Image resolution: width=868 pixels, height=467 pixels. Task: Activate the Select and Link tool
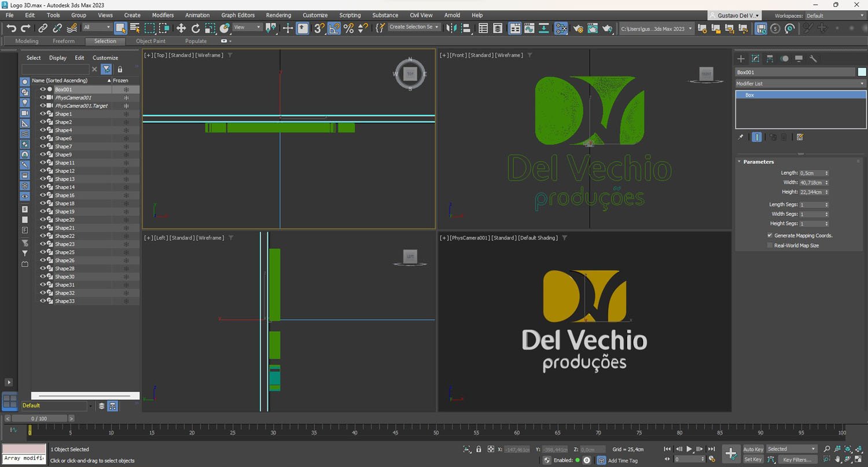(x=43, y=28)
